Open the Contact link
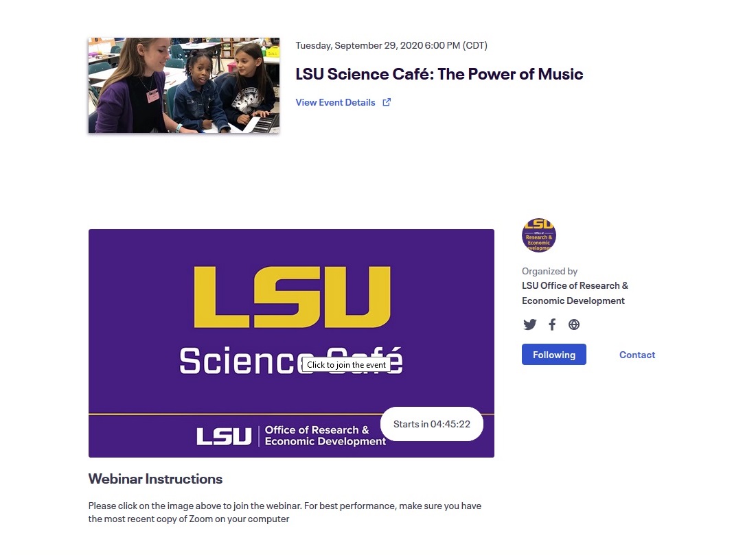The height and width of the screenshot is (555, 756). [x=637, y=355]
